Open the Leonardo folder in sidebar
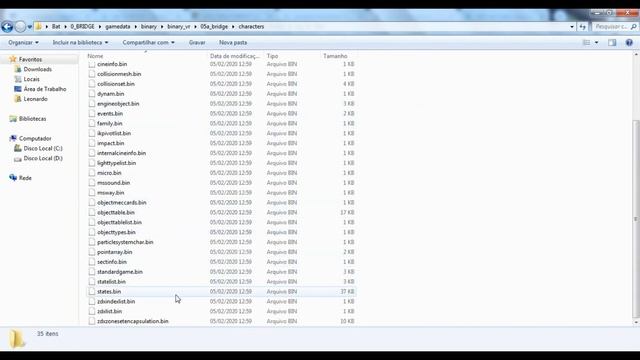The height and width of the screenshot is (360, 640). 36,99
